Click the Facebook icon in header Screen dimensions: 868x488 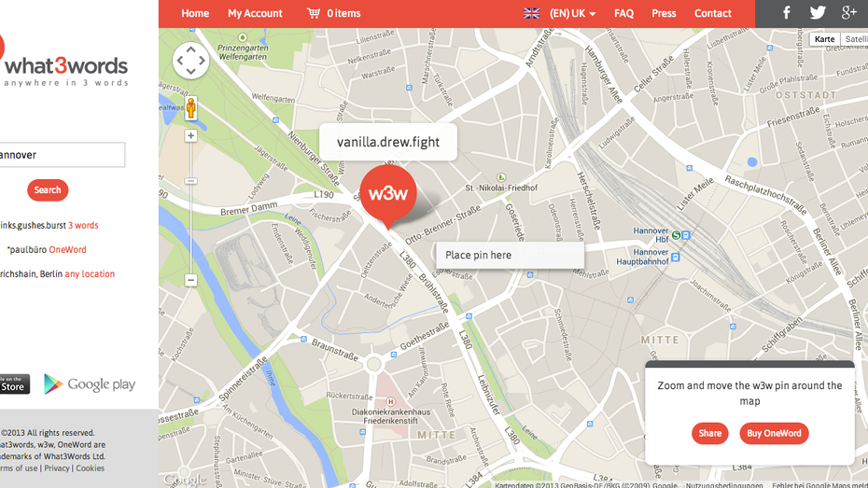click(786, 13)
